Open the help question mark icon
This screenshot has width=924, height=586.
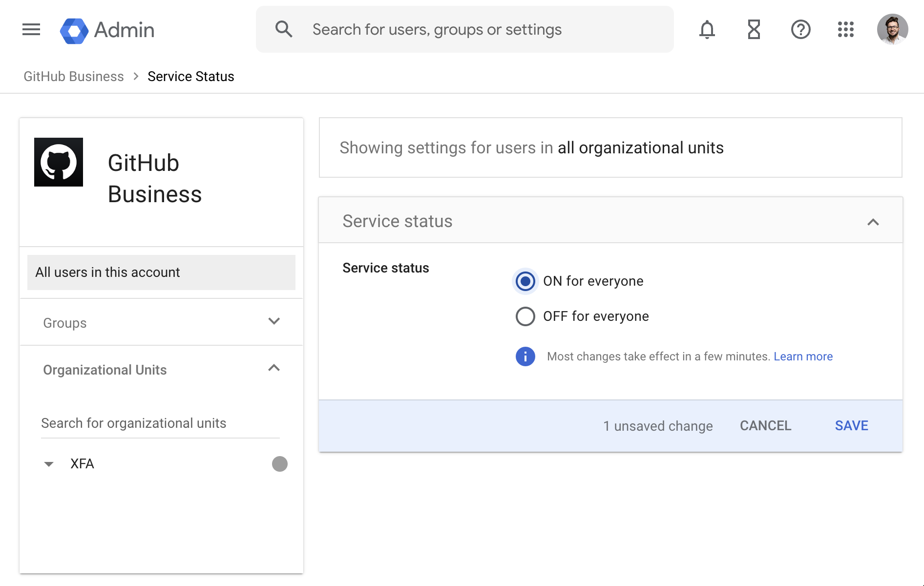[x=801, y=30]
